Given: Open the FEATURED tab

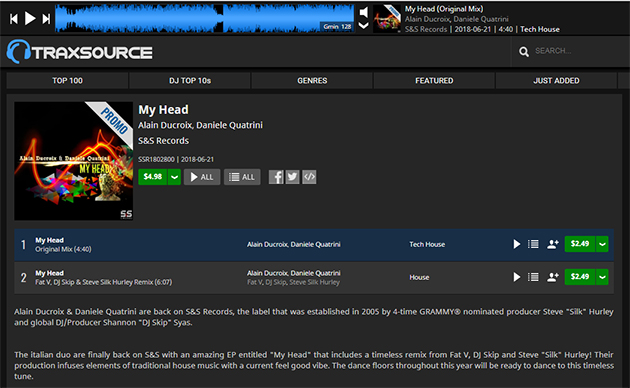Looking at the screenshot, I should coord(434,81).
